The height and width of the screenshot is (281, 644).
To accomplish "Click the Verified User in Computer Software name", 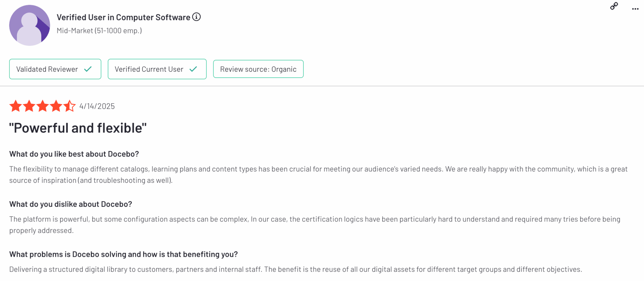I will (123, 17).
